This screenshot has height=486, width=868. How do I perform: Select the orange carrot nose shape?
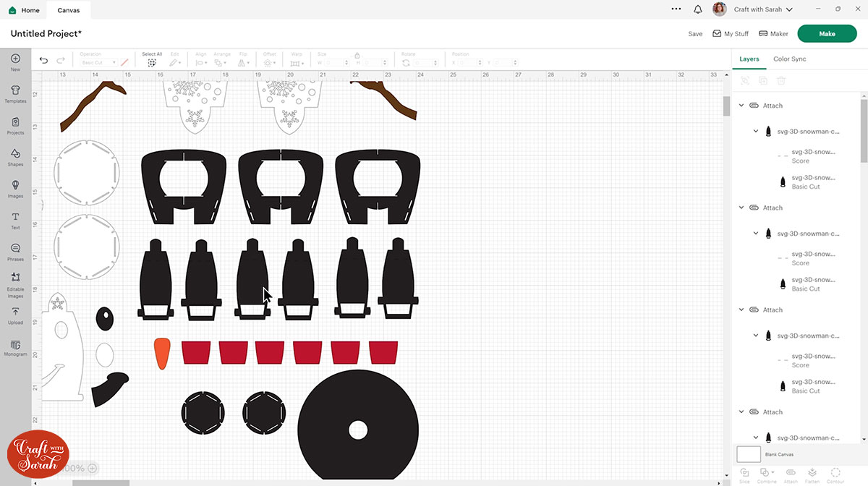(162, 354)
